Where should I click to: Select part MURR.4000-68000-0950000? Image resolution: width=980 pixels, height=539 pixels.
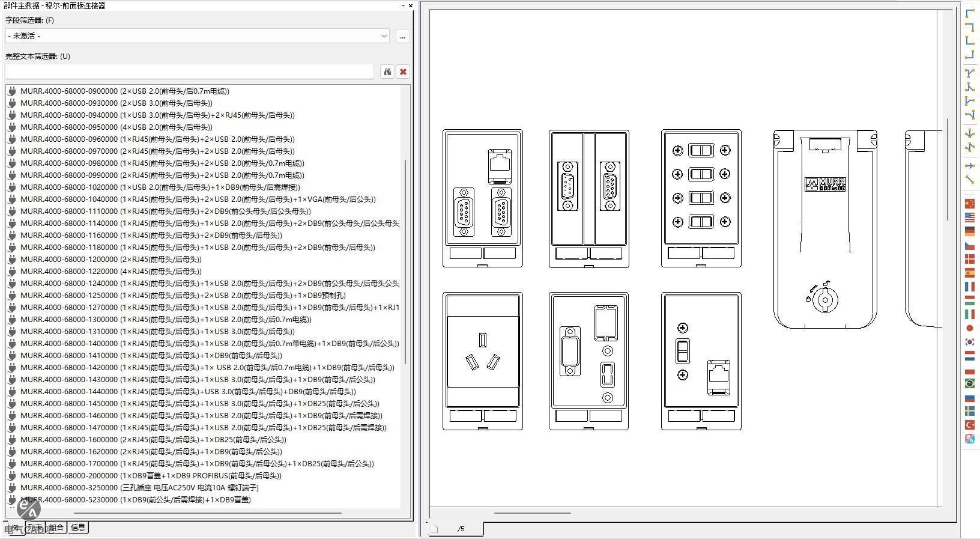tap(116, 127)
